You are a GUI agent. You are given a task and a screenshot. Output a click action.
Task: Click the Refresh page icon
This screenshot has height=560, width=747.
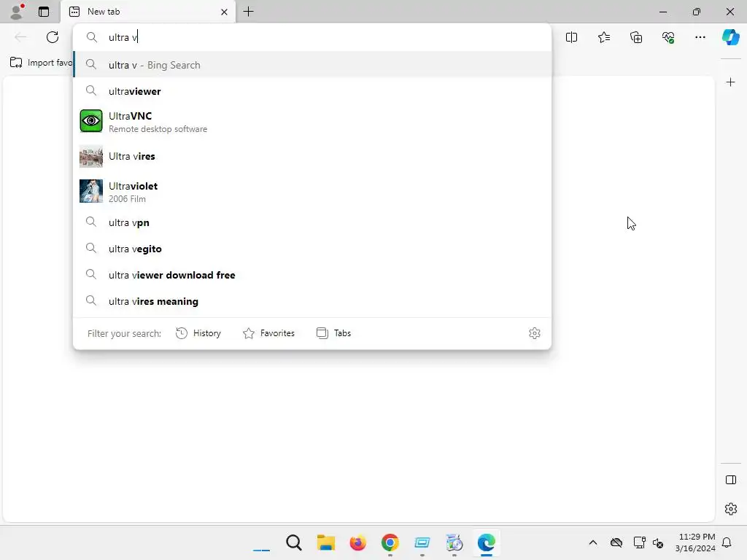[53, 37]
